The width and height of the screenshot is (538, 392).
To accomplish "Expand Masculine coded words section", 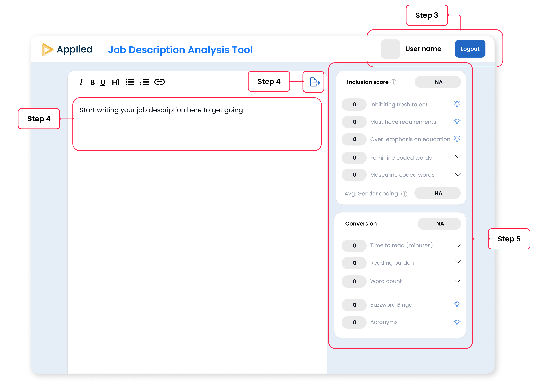I will tap(457, 175).
